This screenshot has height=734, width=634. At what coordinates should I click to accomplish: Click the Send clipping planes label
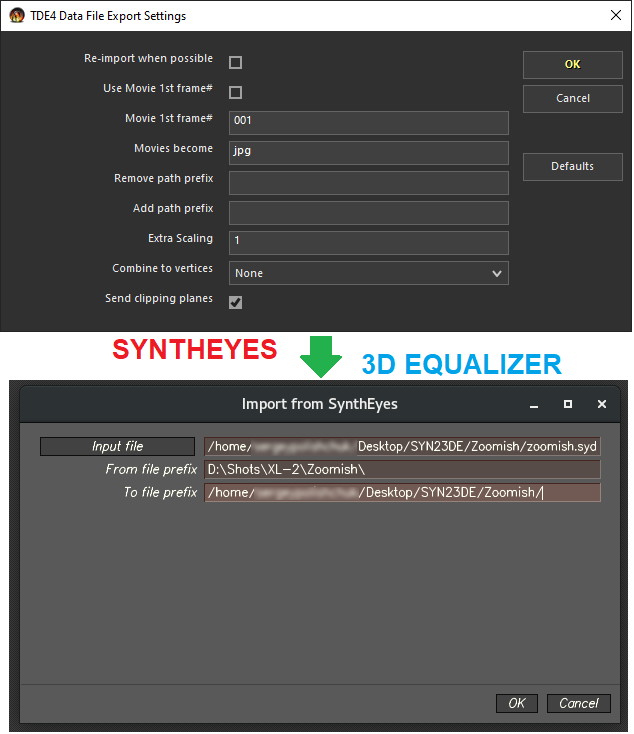[159, 298]
